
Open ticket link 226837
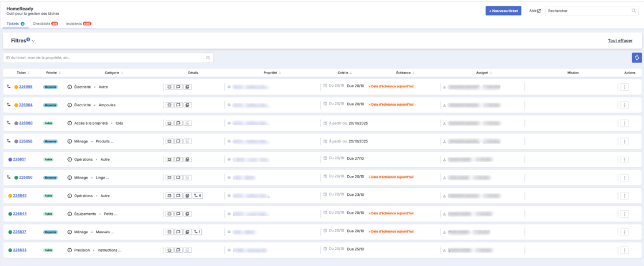pos(20,232)
